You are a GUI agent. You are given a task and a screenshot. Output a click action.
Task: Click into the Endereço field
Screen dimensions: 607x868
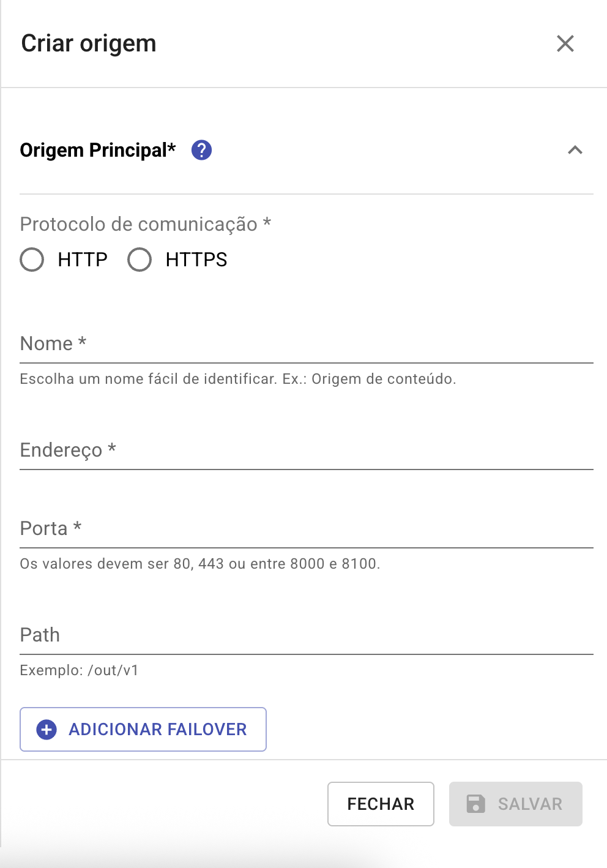(x=306, y=451)
